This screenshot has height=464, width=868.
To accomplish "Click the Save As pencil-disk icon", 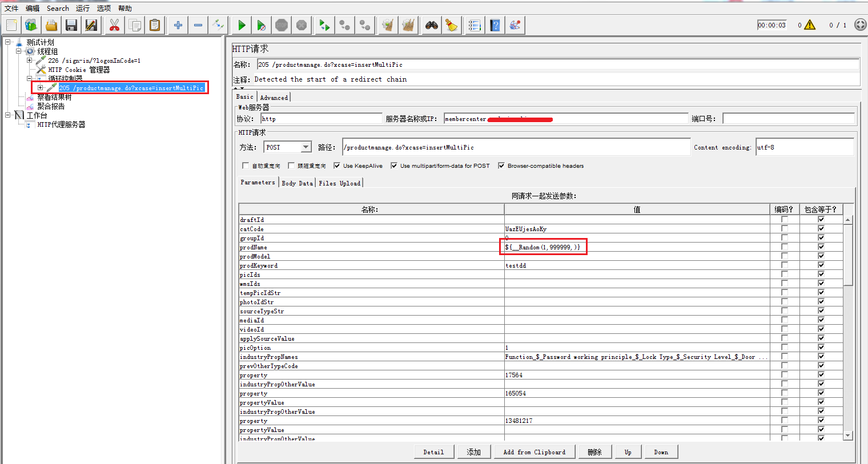I will (x=91, y=25).
